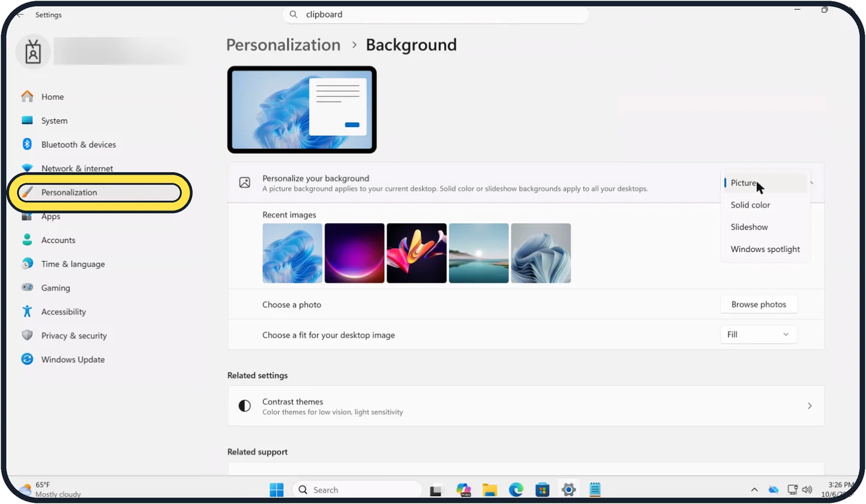866x504 pixels.
Task: Click the desktop background preview image
Action: tap(302, 110)
